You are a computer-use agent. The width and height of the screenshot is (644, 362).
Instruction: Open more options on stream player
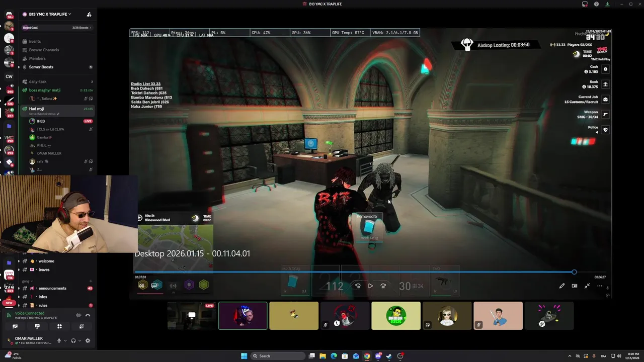[x=600, y=286]
